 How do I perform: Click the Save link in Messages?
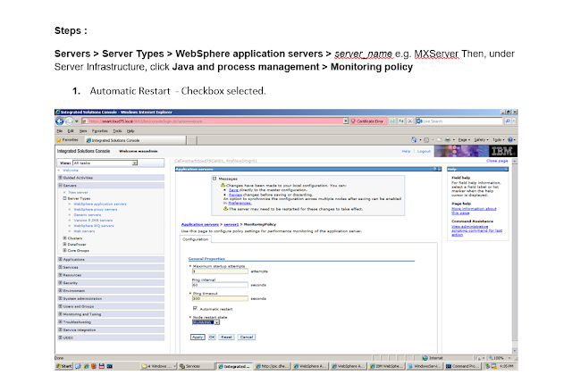click(x=233, y=190)
